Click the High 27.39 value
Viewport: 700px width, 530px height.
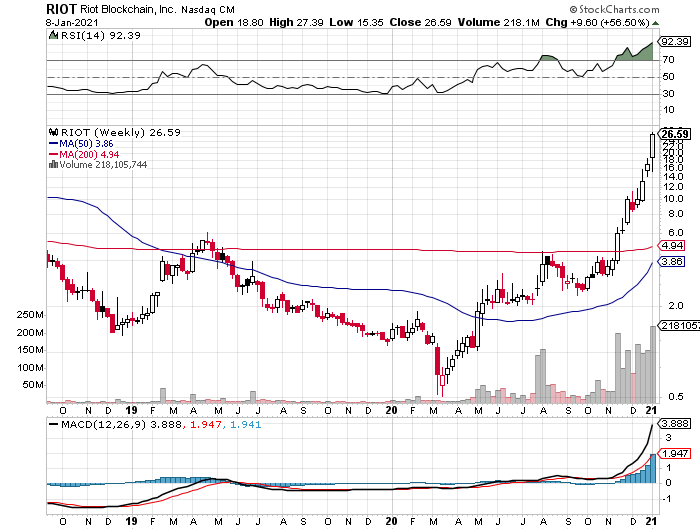(x=296, y=22)
